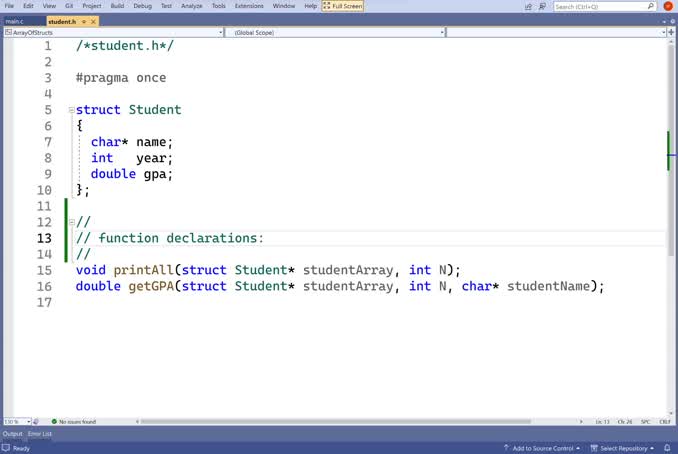Click the Ready status icon at bottom left

6,448
